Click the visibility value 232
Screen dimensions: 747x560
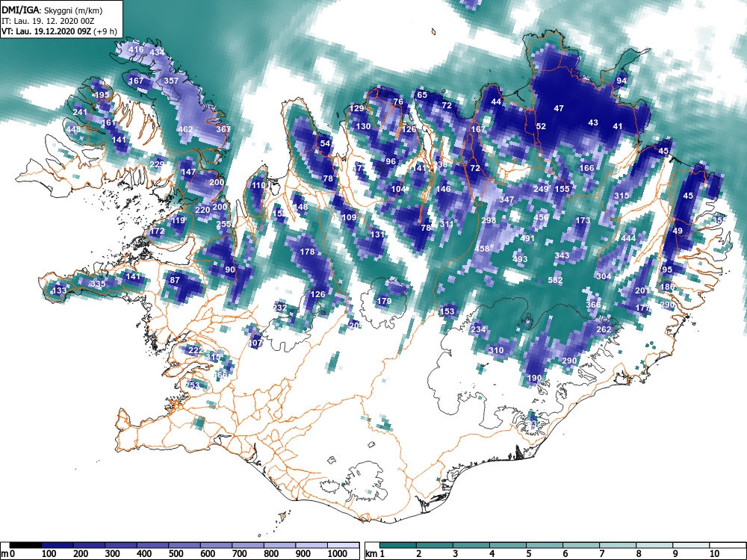point(279,307)
